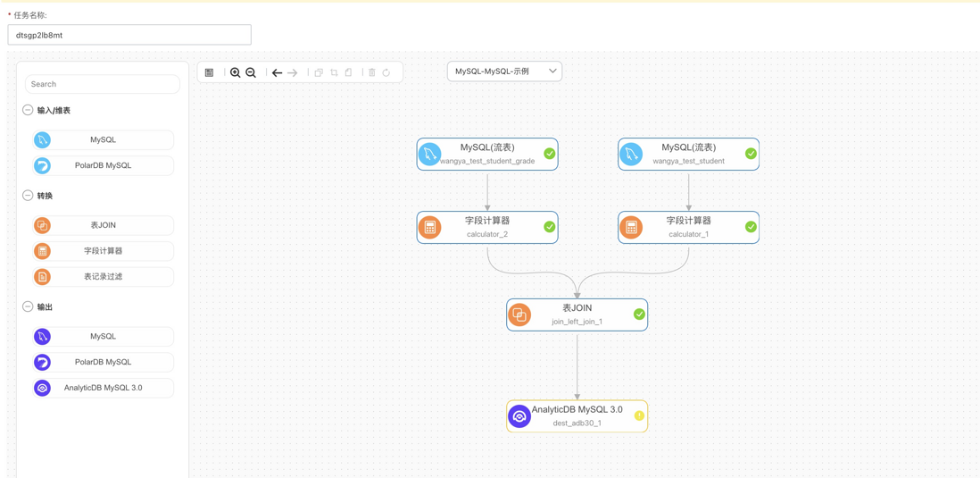Select the calculator_2 node

(x=487, y=227)
